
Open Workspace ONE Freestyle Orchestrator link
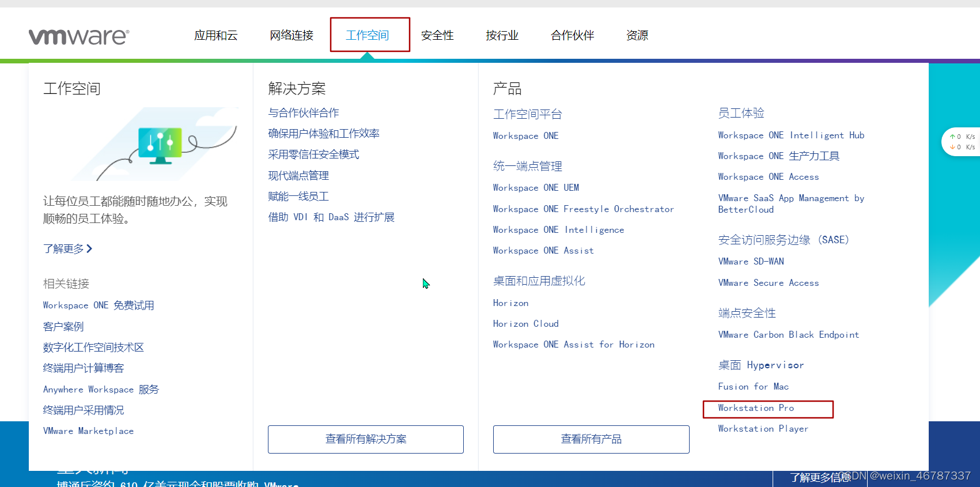tap(584, 209)
